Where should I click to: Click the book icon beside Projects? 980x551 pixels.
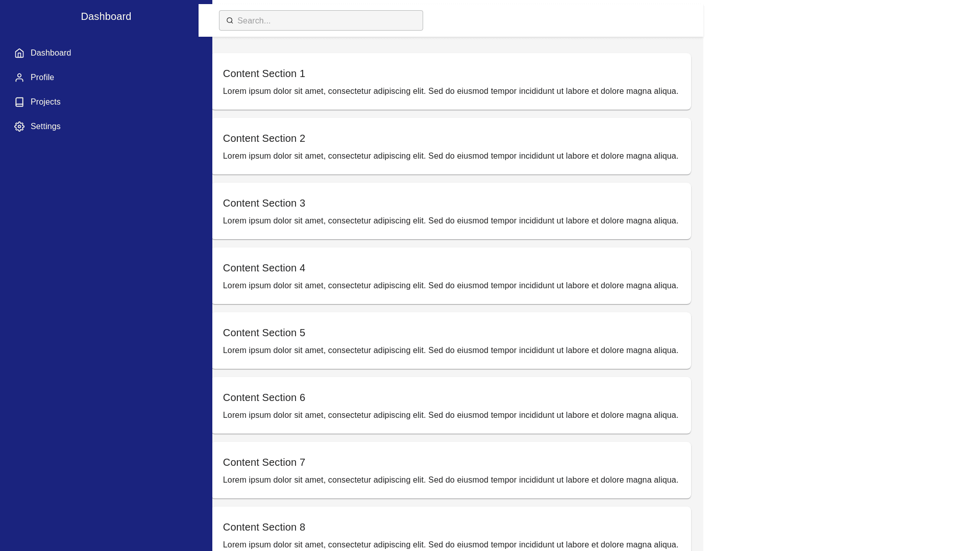(x=19, y=102)
